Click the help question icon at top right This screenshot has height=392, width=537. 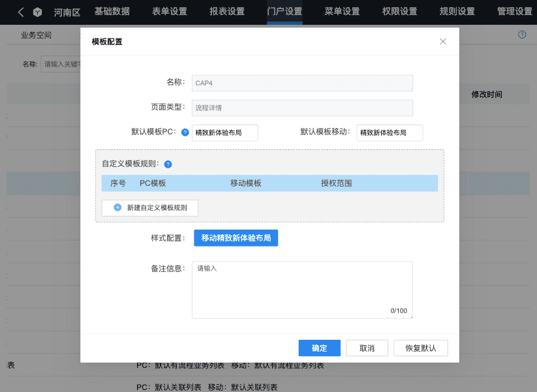[522, 35]
